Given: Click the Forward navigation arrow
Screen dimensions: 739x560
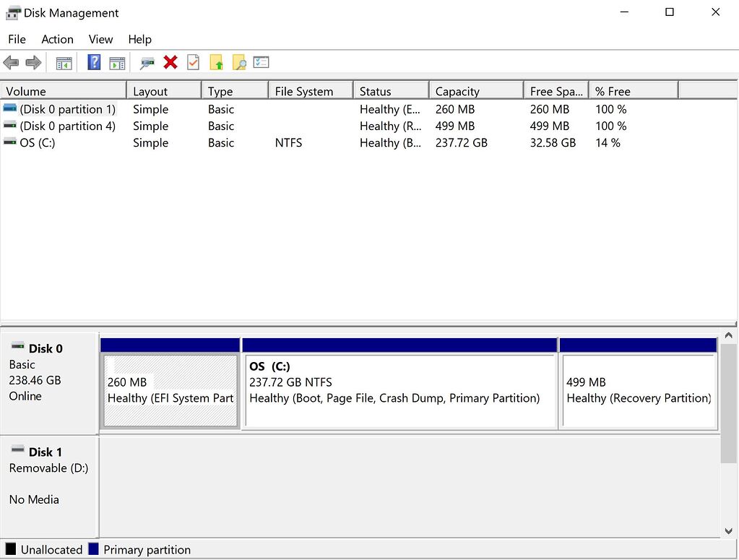Looking at the screenshot, I should point(33,62).
